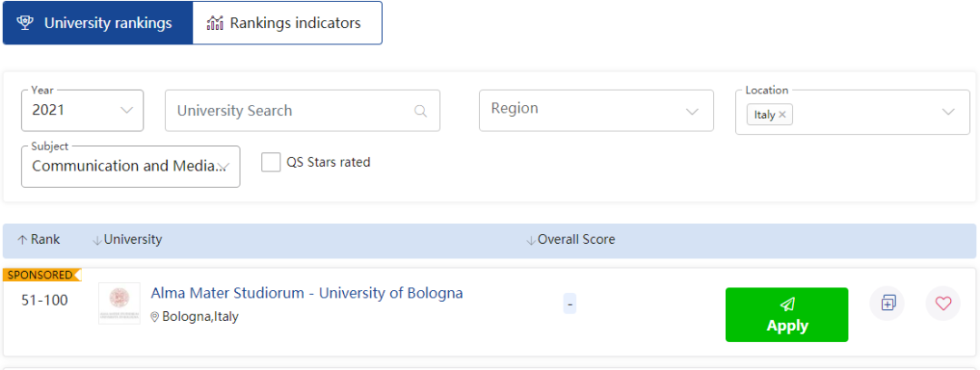Expand the Location dropdown chevron

coord(948,112)
